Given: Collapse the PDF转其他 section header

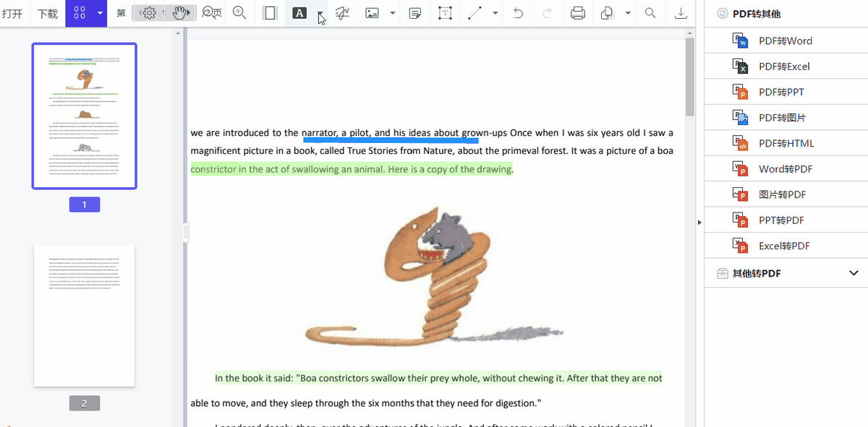Looking at the screenshot, I should (x=787, y=14).
